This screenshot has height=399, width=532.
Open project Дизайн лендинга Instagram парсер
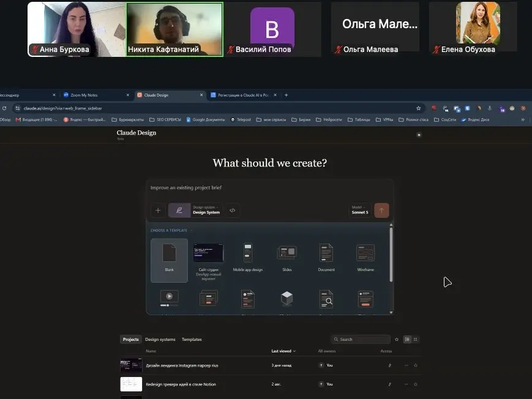pos(182,365)
